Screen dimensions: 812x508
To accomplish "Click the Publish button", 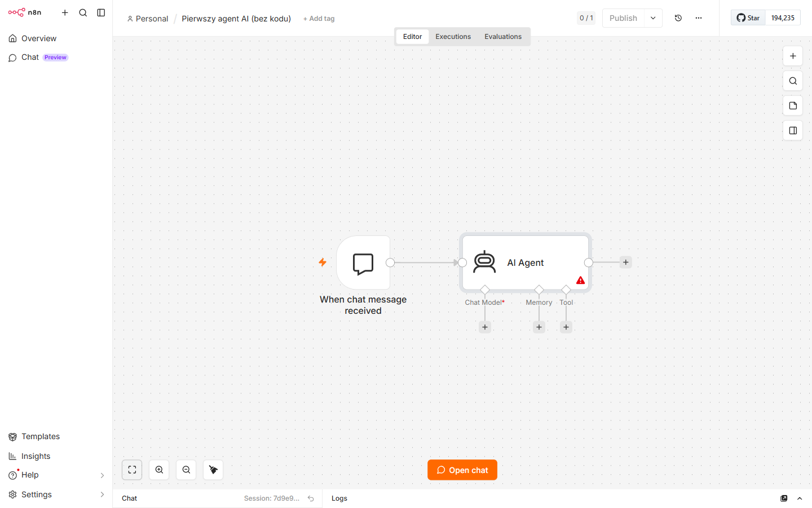I will [x=623, y=18].
